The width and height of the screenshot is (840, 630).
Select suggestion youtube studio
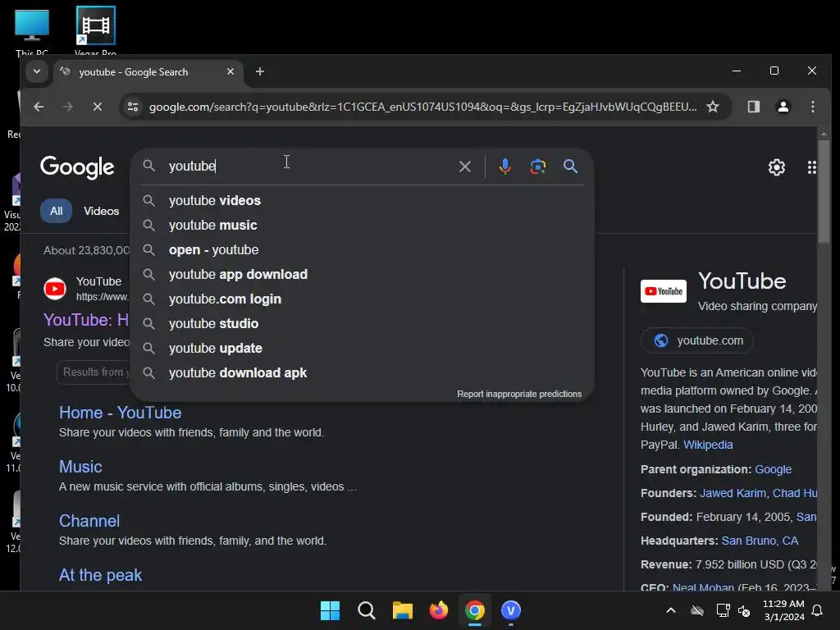tap(362, 323)
